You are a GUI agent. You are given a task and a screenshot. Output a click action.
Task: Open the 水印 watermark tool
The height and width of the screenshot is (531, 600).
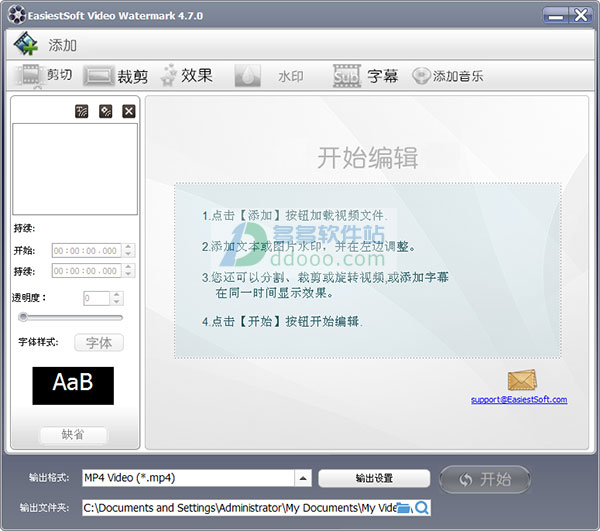click(269, 76)
